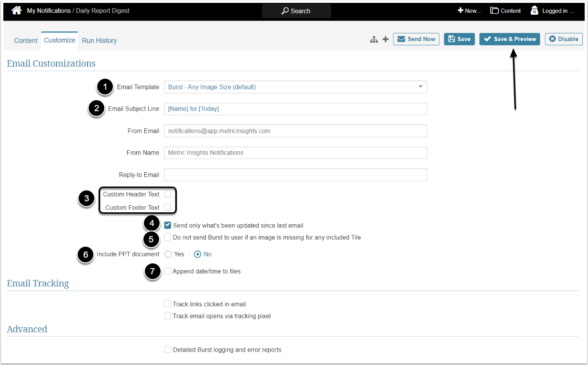Click the Email Customizations heading
The height and width of the screenshot is (365, 588).
pyautogui.click(x=51, y=63)
